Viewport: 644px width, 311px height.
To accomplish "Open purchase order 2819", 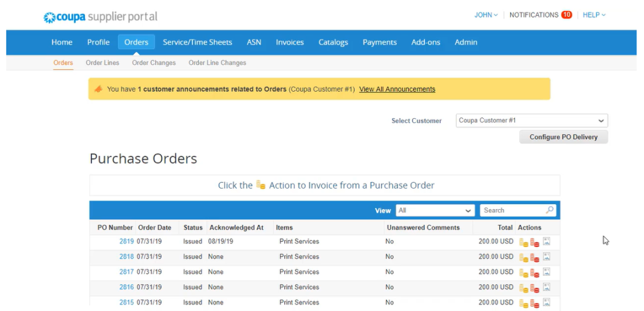I will pos(126,241).
